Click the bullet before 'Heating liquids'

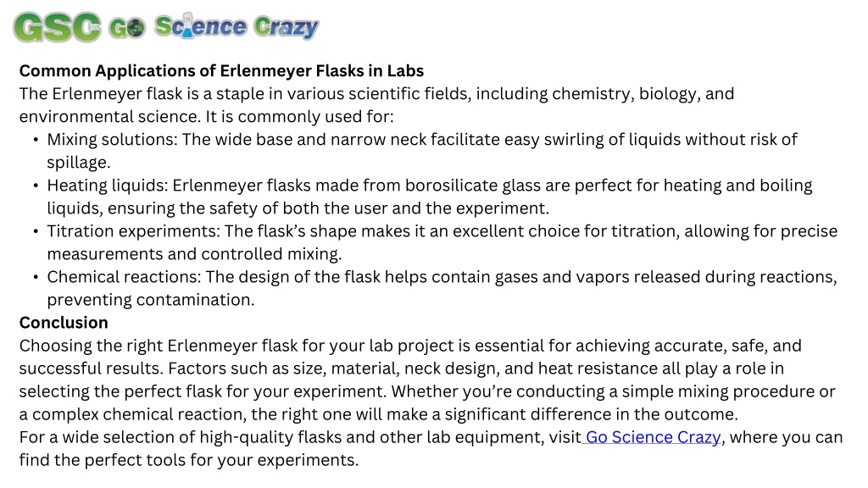(36, 186)
